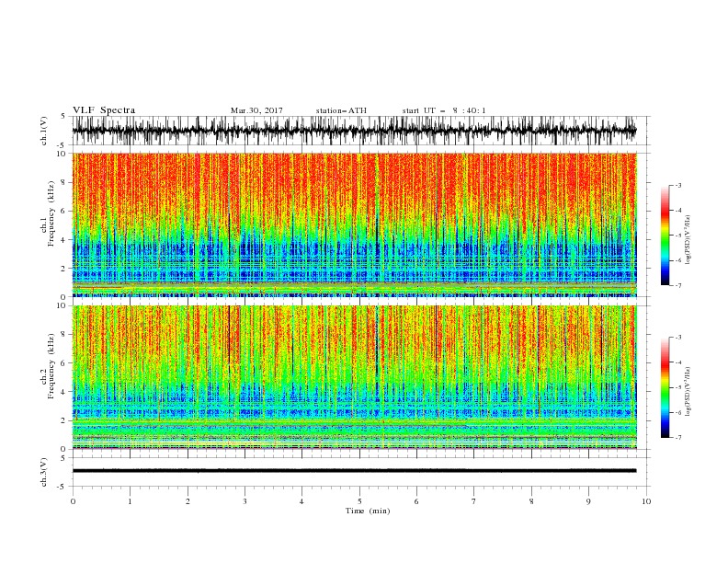
Task: Click the "Time (min)" x-axis label
Action: (x=368, y=511)
